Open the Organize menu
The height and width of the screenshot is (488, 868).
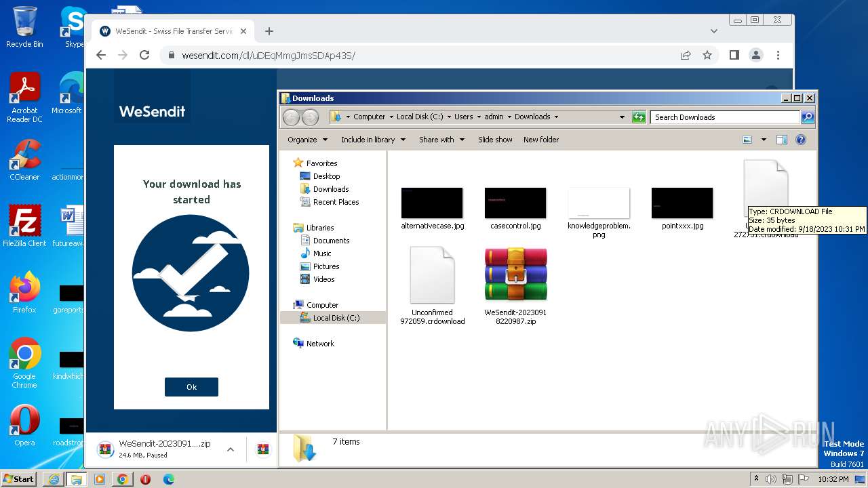307,140
